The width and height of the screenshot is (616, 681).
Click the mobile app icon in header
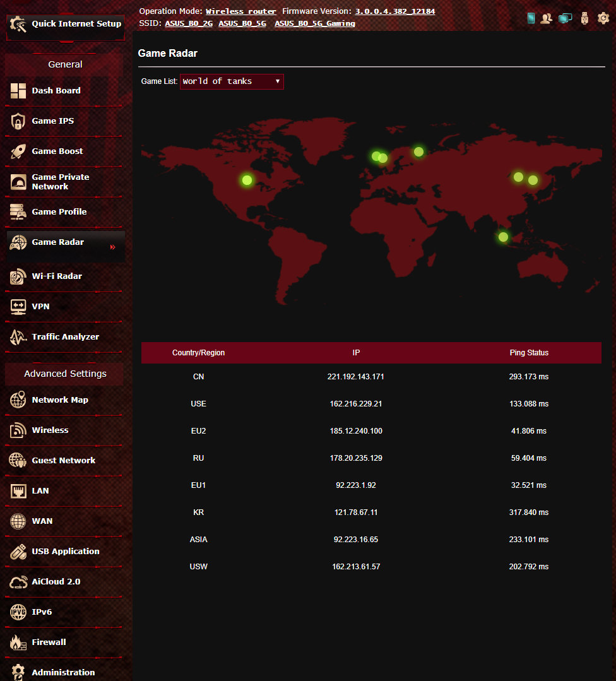click(531, 18)
